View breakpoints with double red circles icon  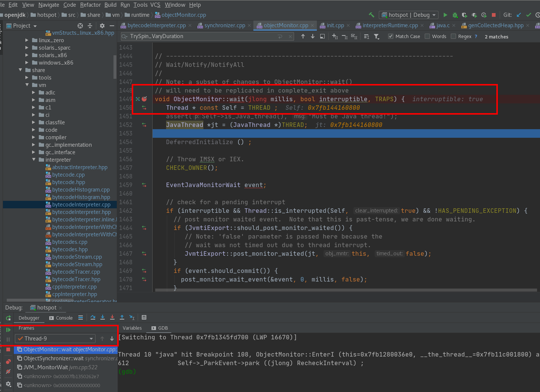pyautogui.click(x=8, y=361)
